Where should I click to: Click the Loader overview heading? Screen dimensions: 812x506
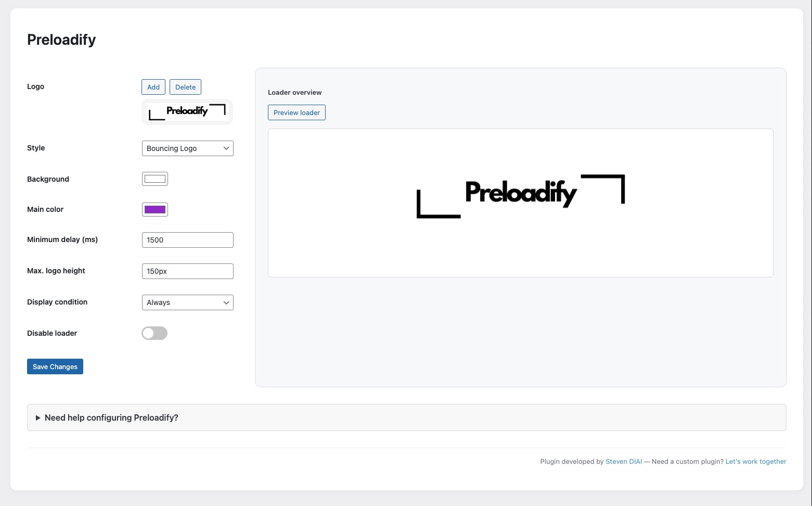tap(295, 93)
